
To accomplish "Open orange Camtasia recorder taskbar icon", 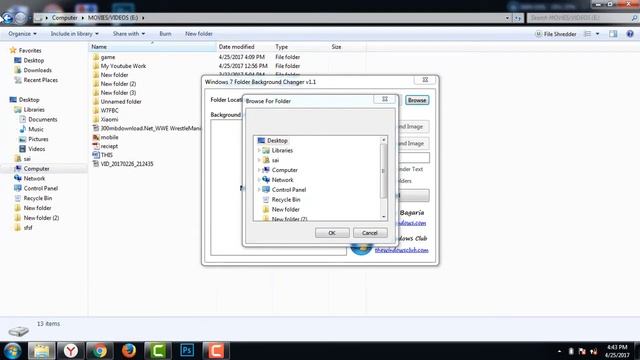I will [x=216, y=351].
